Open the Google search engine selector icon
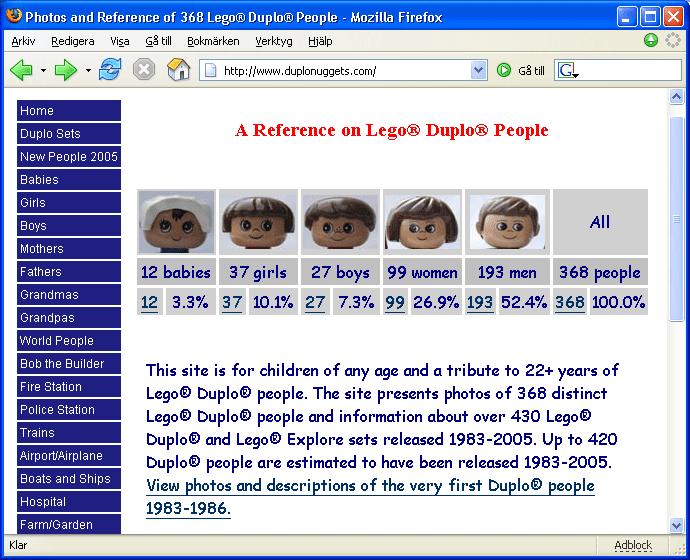The width and height of the screenshot is (690, 560). coord(568,70)
